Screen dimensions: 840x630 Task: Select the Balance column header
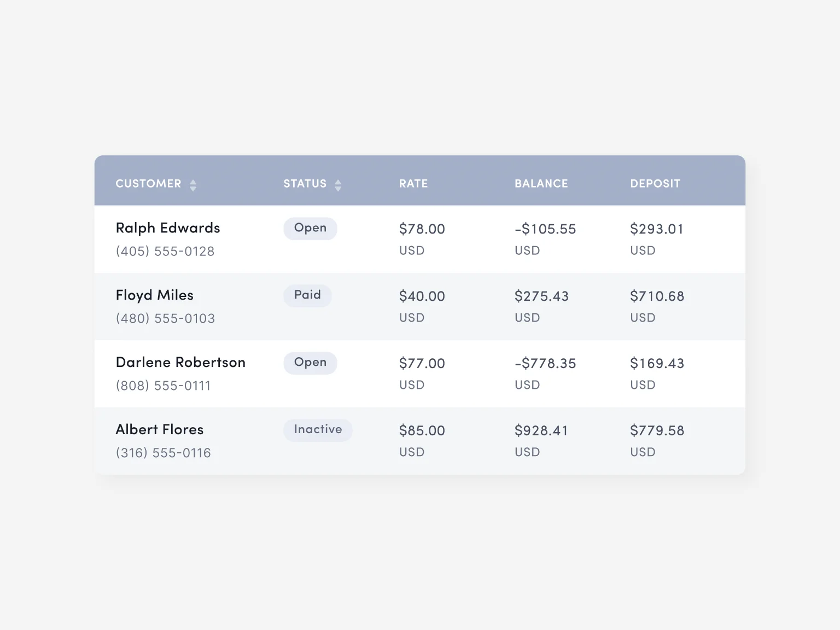pos(541,184)
